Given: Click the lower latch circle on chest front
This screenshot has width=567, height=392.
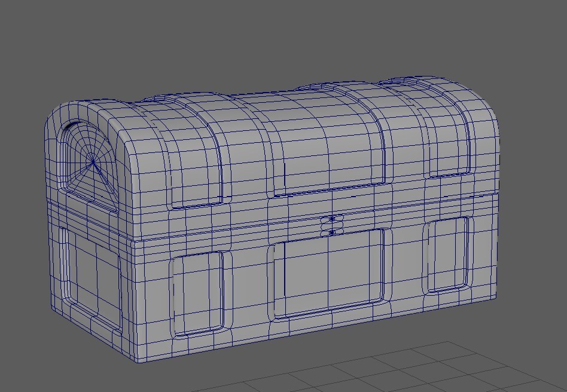Looking at the screenshot, I should pyautogui.click(x=331, y=233).
